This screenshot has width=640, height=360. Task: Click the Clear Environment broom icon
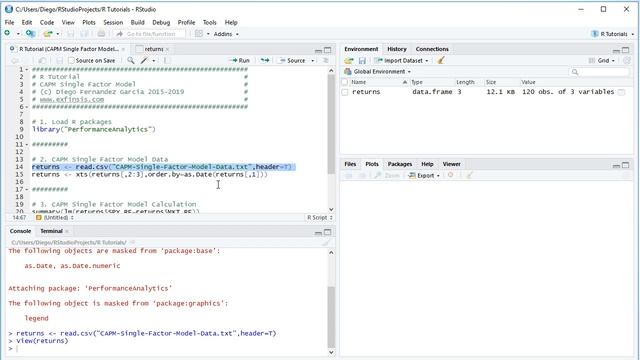tap(441, 60)
